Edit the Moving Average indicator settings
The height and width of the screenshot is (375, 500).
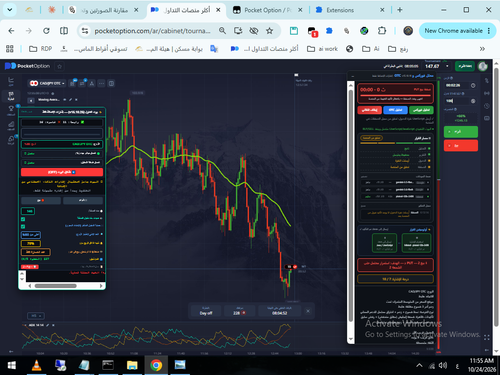(70, 100)
